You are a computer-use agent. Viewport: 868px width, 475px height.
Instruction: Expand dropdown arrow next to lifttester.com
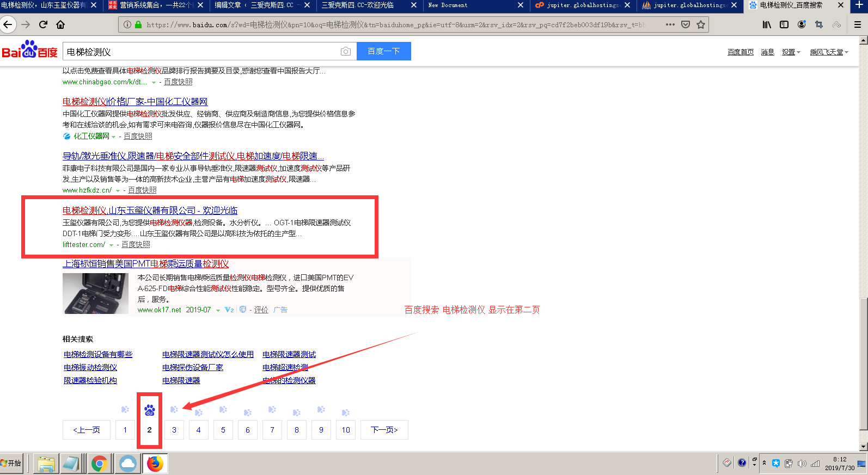point(112,245)
